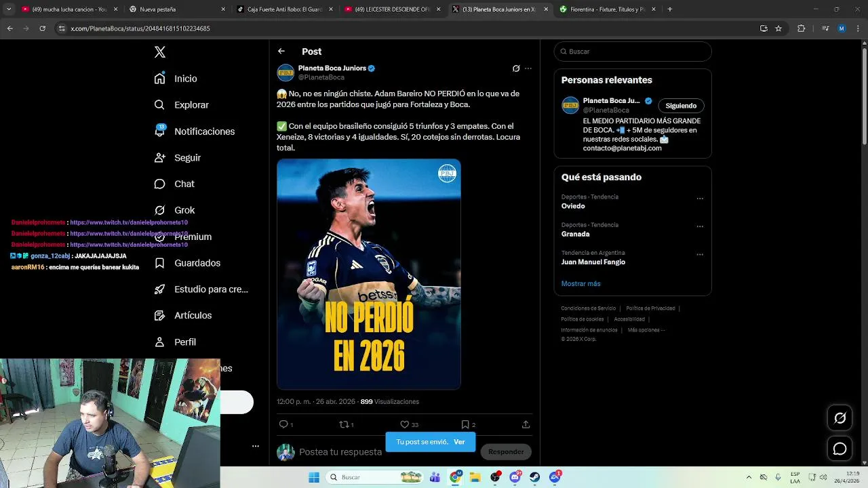The width and height of the screenshot is (868, 488).
Task: Open Seguir in the sidebar
Action: (178, 157)
